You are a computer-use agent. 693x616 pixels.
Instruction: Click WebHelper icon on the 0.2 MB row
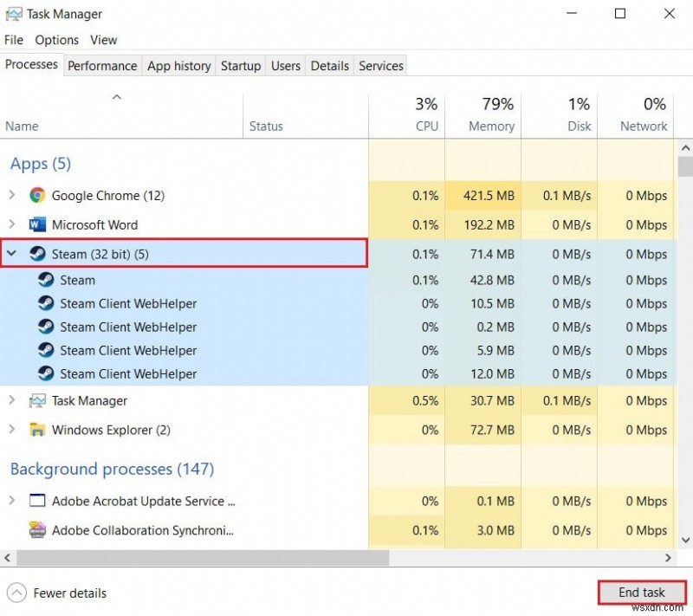pos(46,327)
